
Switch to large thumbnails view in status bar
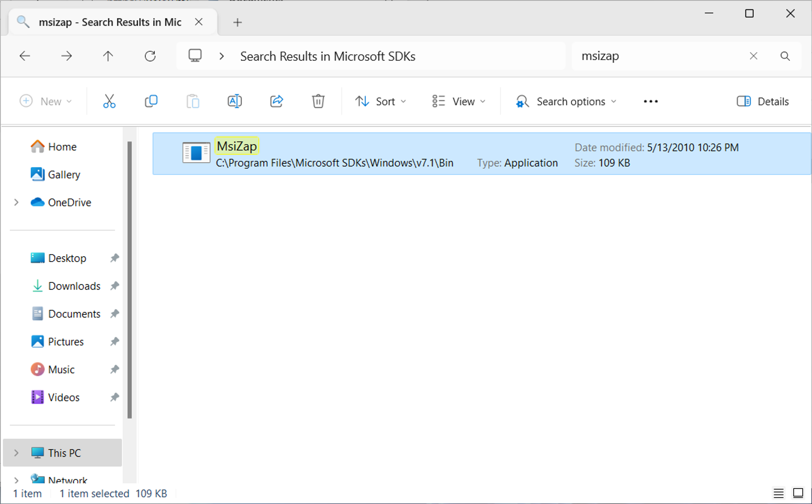(x=798, y=493)
